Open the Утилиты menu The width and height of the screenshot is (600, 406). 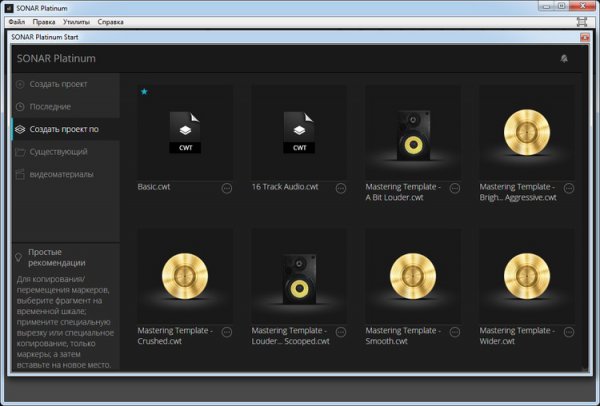pos(75,21)
